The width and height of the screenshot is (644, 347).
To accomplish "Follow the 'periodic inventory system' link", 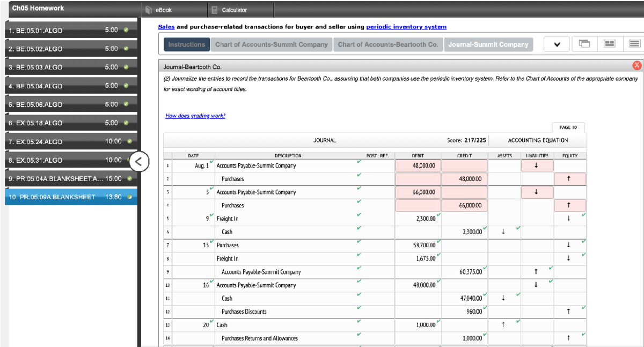I will click(x=406, y=27).
